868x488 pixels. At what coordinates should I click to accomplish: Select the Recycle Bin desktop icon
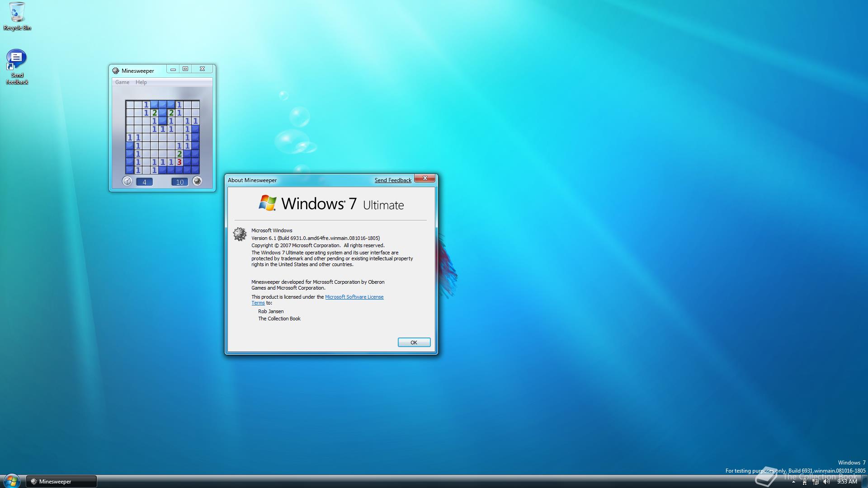pyautogui.click(x=17, y=16)
